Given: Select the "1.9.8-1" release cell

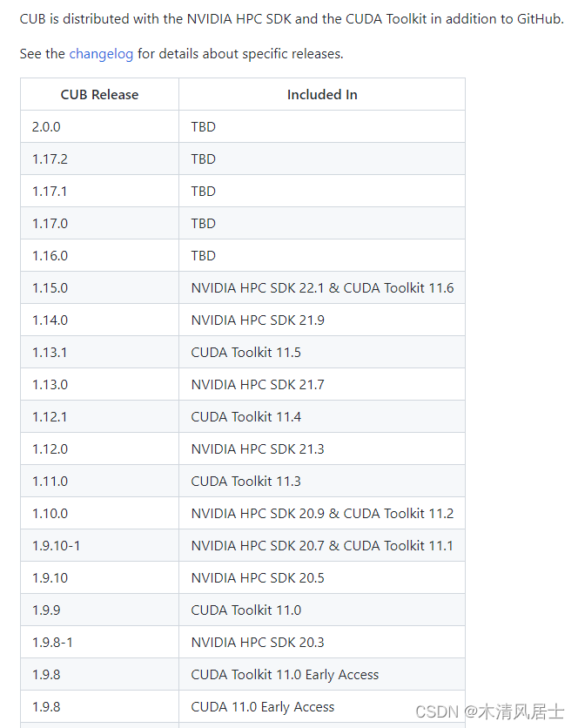Looking at the screenshot, I should [99, 642].
